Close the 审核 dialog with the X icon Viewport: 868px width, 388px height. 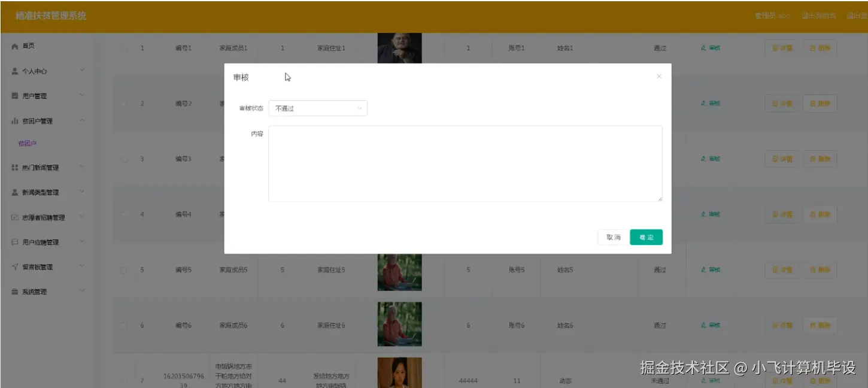pyautogui.click(x=659, y=77)
